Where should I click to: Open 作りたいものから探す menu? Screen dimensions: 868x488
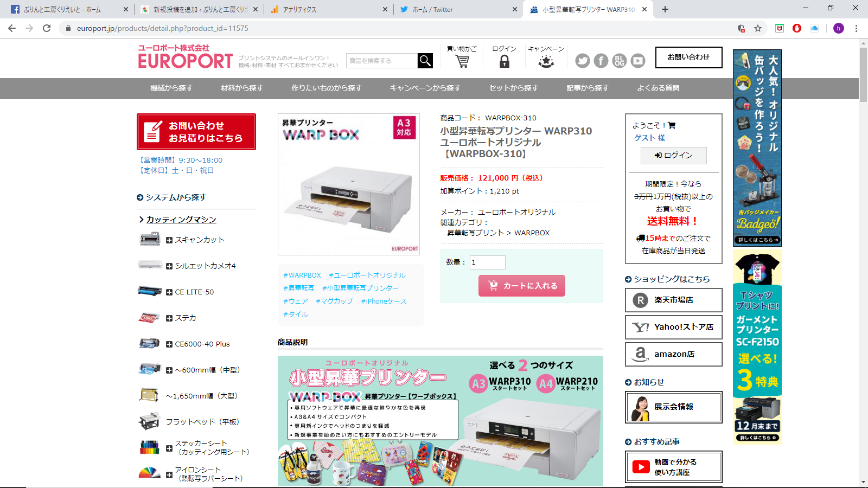[x=327, y=88]
